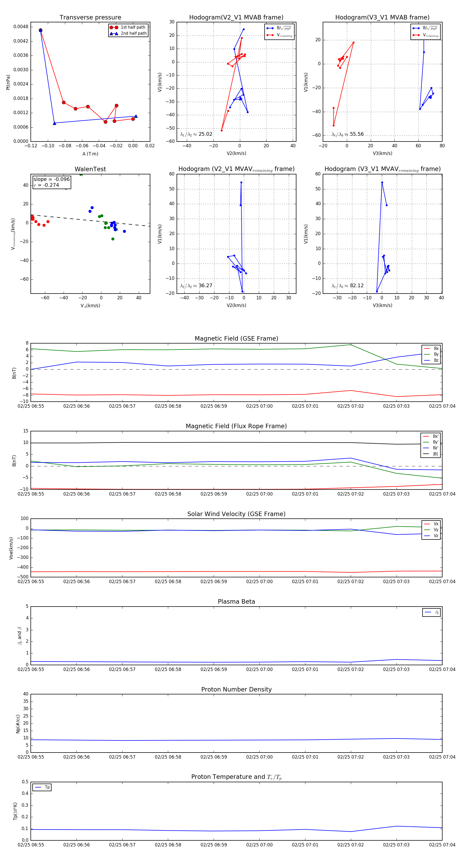Screen dimensions: 473x868
Task: Click the 'WalenTest' plot title
Action: [x=90, y=169]
